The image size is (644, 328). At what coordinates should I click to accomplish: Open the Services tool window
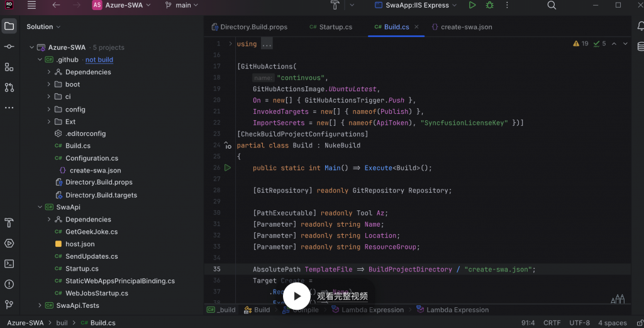pyautogui.click(x=9, y=244)
